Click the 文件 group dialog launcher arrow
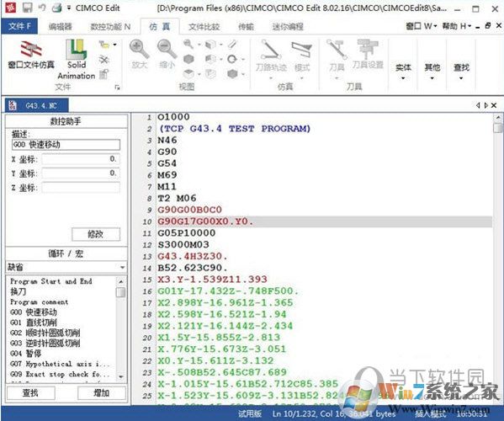The image size is (504, 421). coord(117,88)
